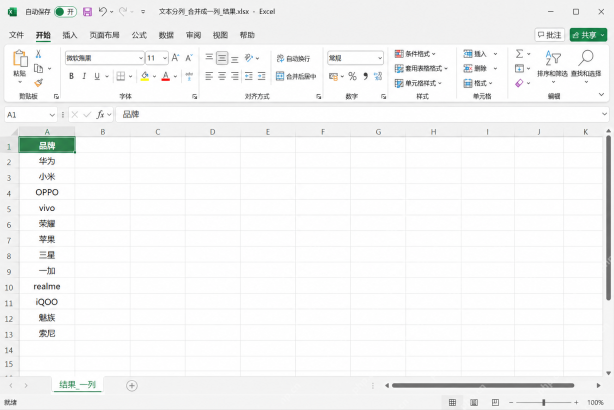Open the File menu
Screen dimensions: 614x410
(16, 35)
